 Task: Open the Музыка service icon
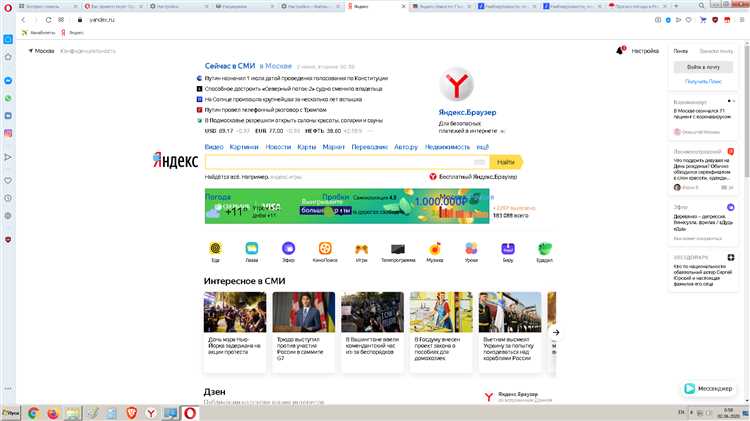pyautogui.click(x=435, y=248)
